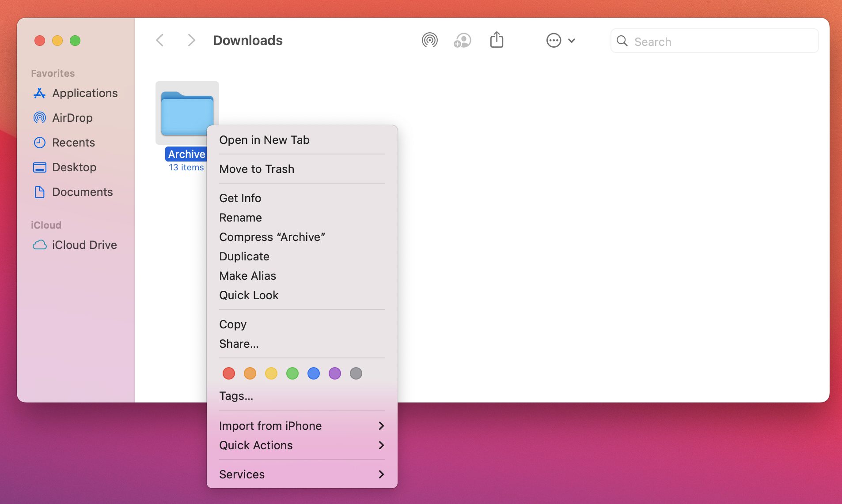Click the Recents clock icon
The image size is (842, 504).
39,142
